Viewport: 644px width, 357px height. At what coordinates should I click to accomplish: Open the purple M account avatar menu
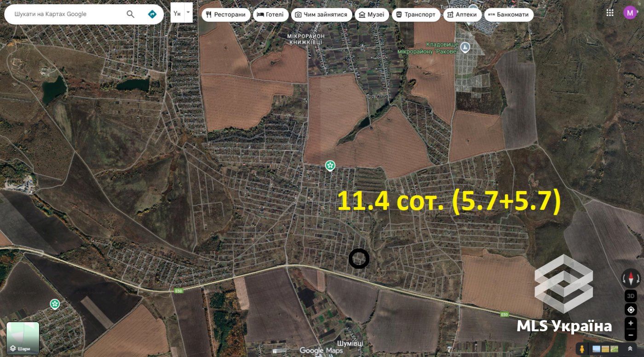pos(630,12)
